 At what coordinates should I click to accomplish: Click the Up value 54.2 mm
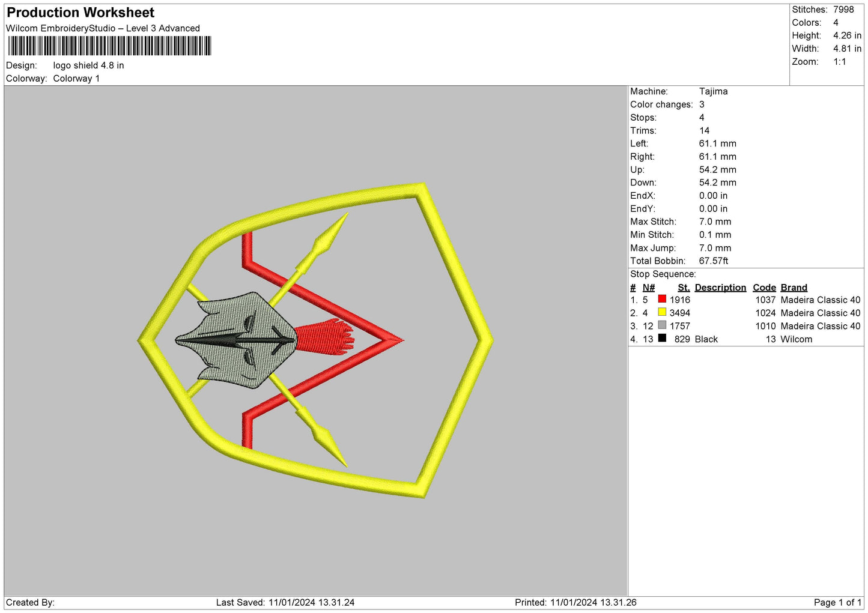click(718, 170)
